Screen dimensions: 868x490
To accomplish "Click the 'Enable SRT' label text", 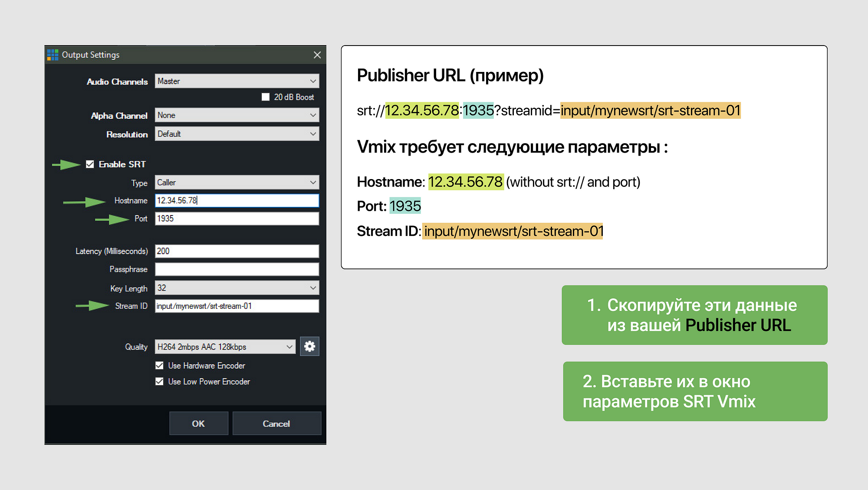I will (x=122, y=164).
